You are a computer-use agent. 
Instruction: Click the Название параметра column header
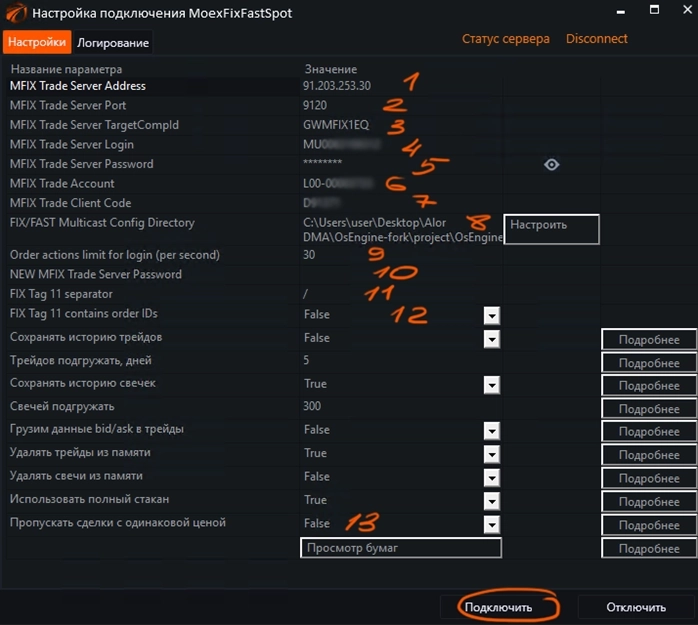coord(66,69)
